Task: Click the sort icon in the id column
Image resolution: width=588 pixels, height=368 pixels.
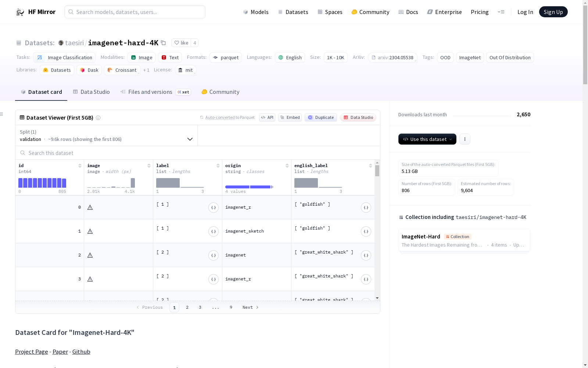Action: 80,166
